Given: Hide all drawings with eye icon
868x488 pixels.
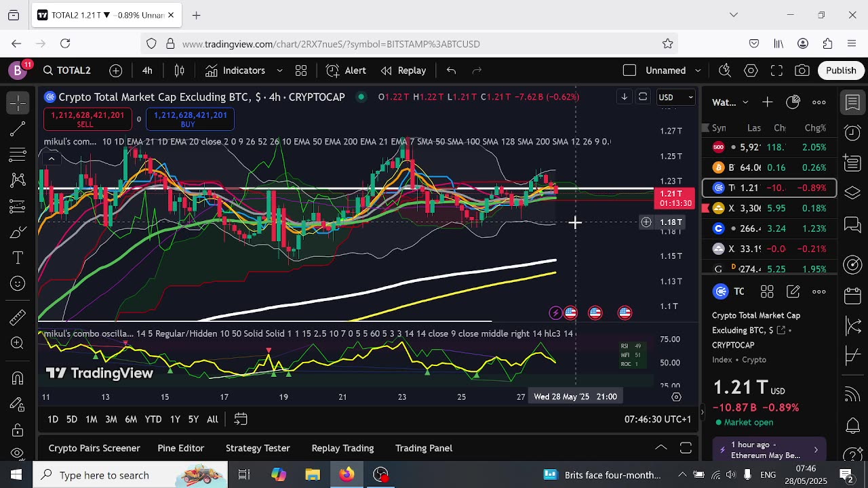Looking at the screenshot, I should point(18,453).
